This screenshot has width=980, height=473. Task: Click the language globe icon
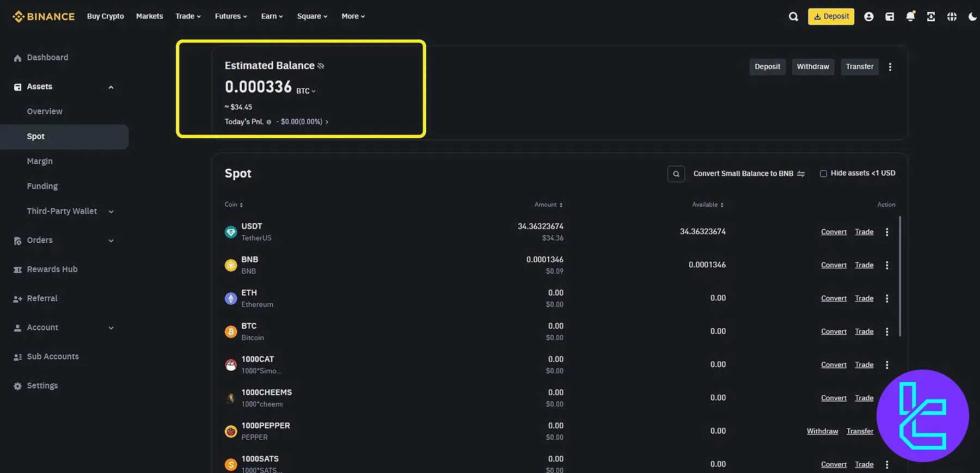952,17
